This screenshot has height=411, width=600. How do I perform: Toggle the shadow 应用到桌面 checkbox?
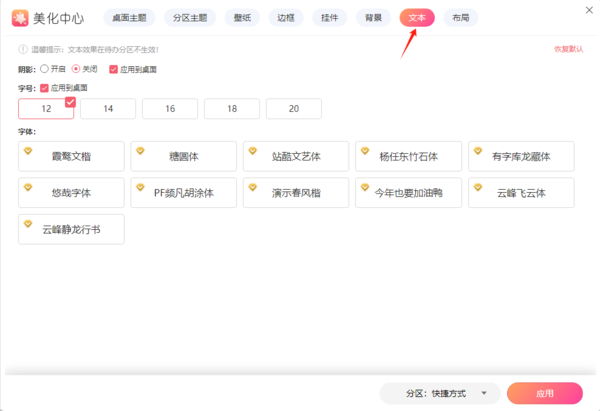[113, 69]
